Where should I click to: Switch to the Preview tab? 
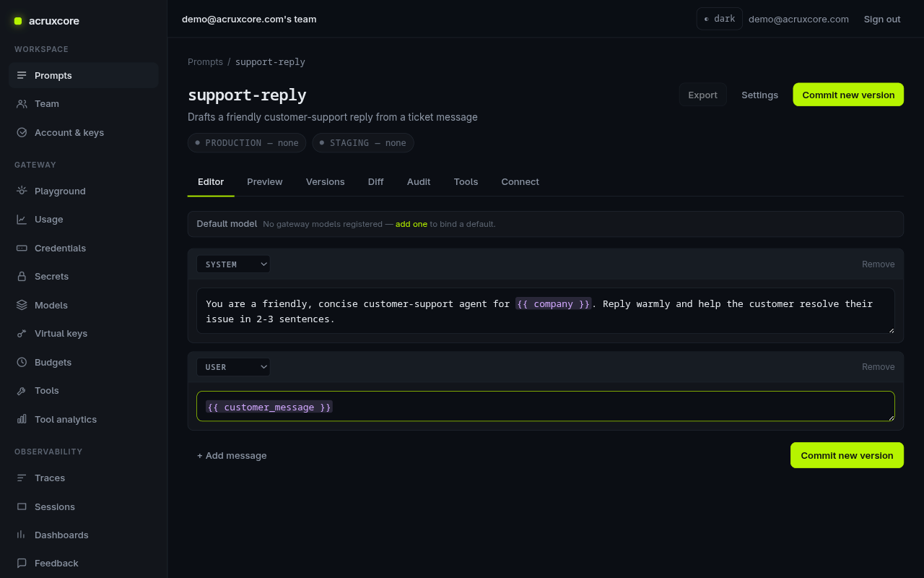[265, 181]
